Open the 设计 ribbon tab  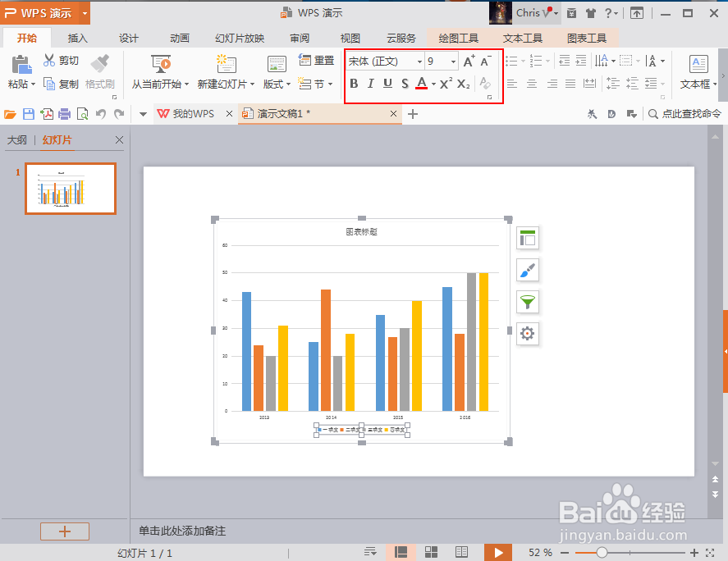(129, 38)
